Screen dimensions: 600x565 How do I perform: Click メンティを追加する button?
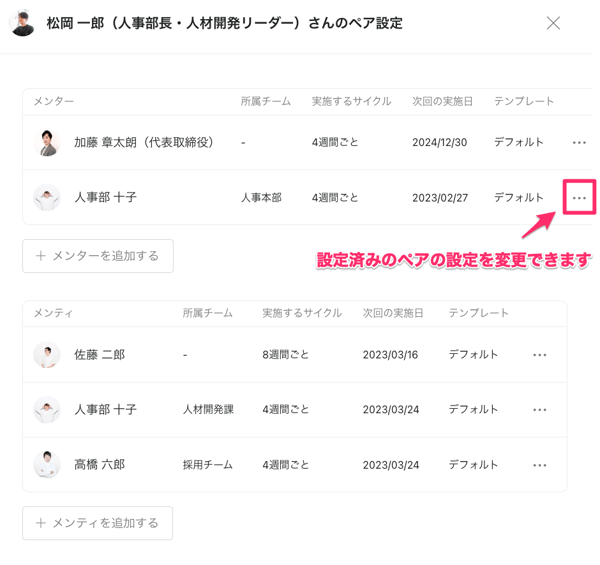point(98,523)
